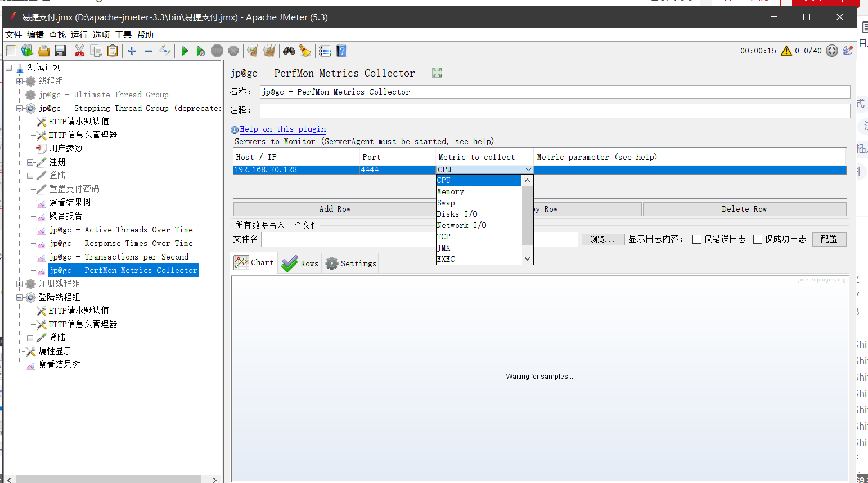
Task: Click the Add Row button
Action: (335, 209)
